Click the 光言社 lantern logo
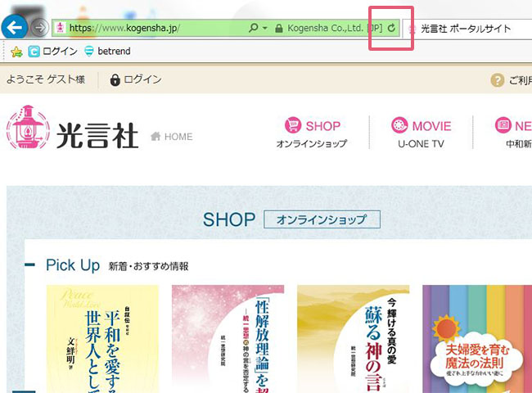This screenshot has height=393, width=532. click(x=72, y=128)
